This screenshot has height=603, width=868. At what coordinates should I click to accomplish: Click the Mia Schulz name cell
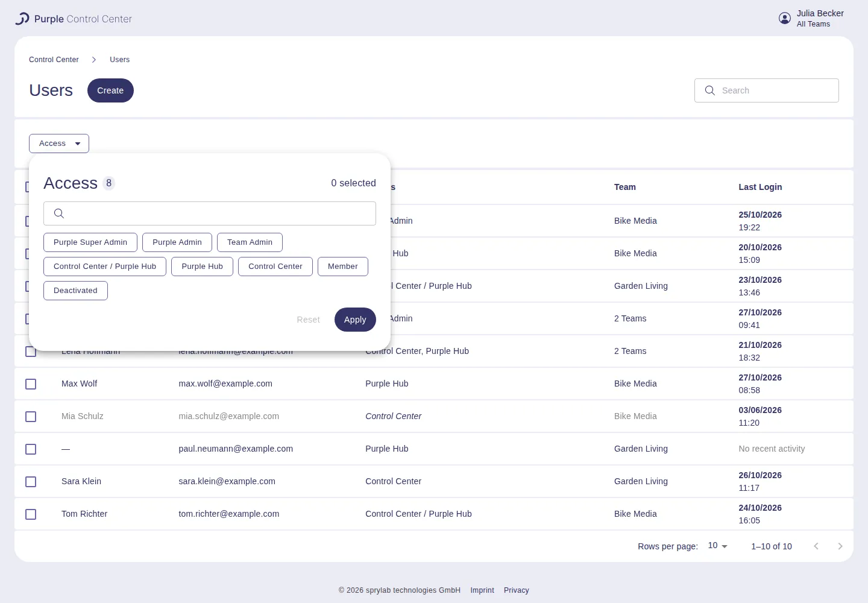point(83,416)
